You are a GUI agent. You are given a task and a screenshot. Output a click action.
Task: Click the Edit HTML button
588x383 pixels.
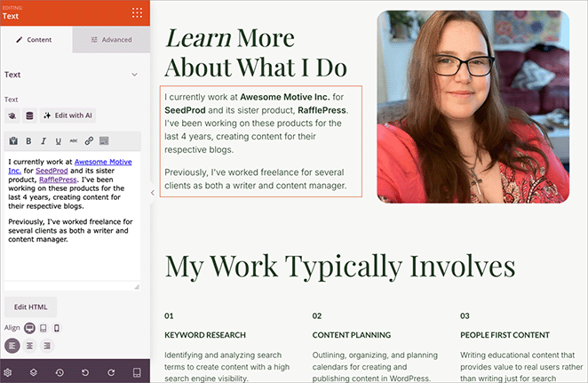tap(30, 307)
